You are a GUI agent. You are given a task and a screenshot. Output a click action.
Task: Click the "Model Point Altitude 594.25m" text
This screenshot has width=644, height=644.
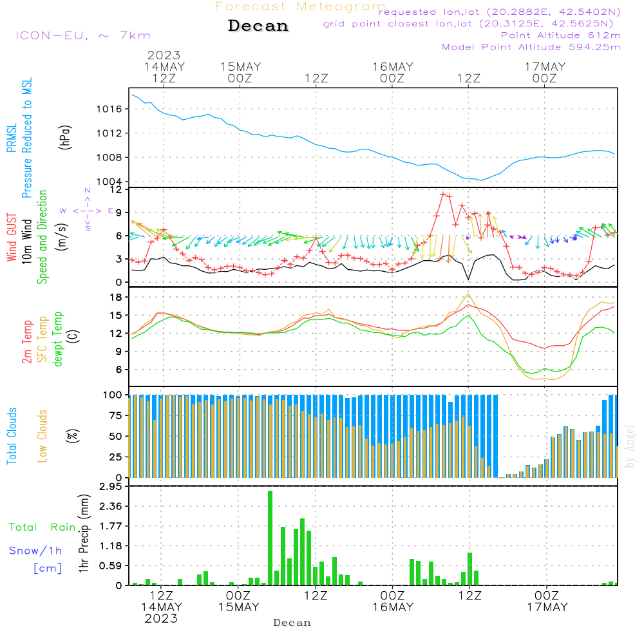(x=531, y=47)
